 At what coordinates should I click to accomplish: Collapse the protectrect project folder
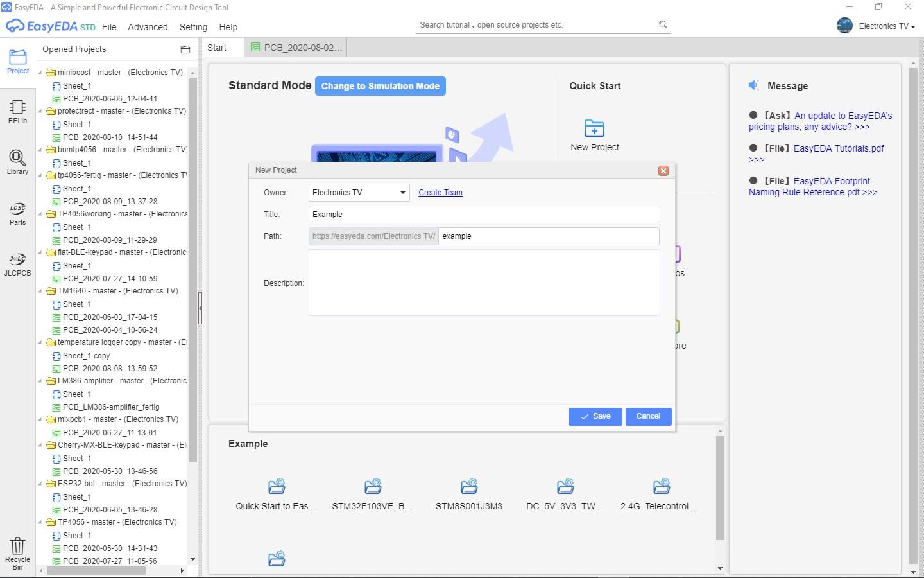[x=40, y=111]
